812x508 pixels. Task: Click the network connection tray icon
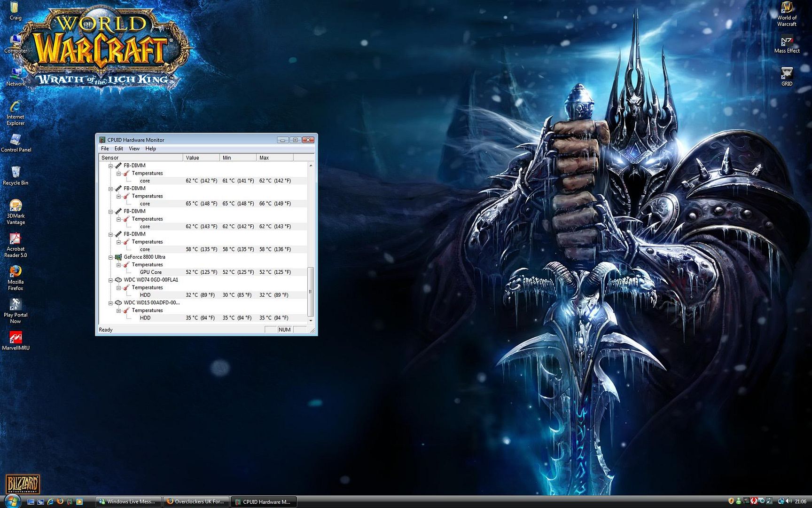point(781,501)
